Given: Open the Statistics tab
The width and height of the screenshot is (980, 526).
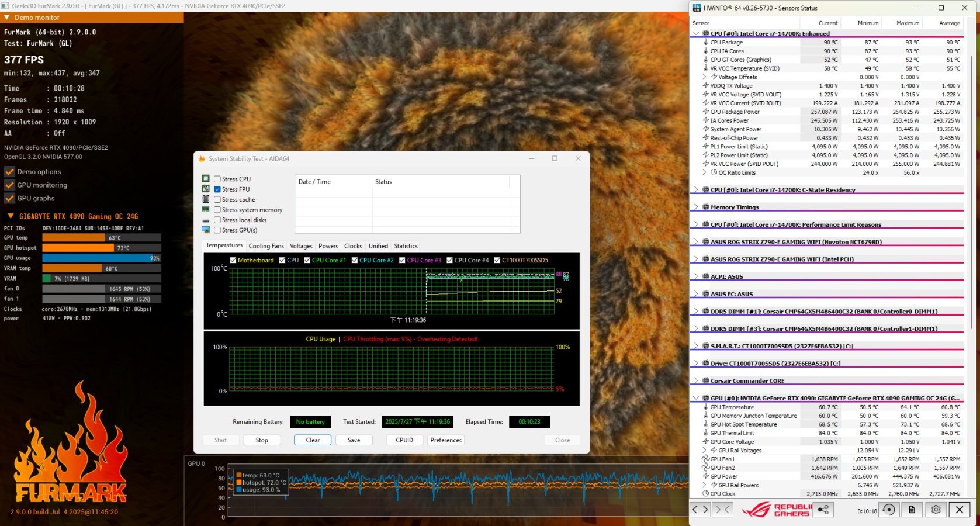Looking at the screenshot, I should click(x=406, y=246).
